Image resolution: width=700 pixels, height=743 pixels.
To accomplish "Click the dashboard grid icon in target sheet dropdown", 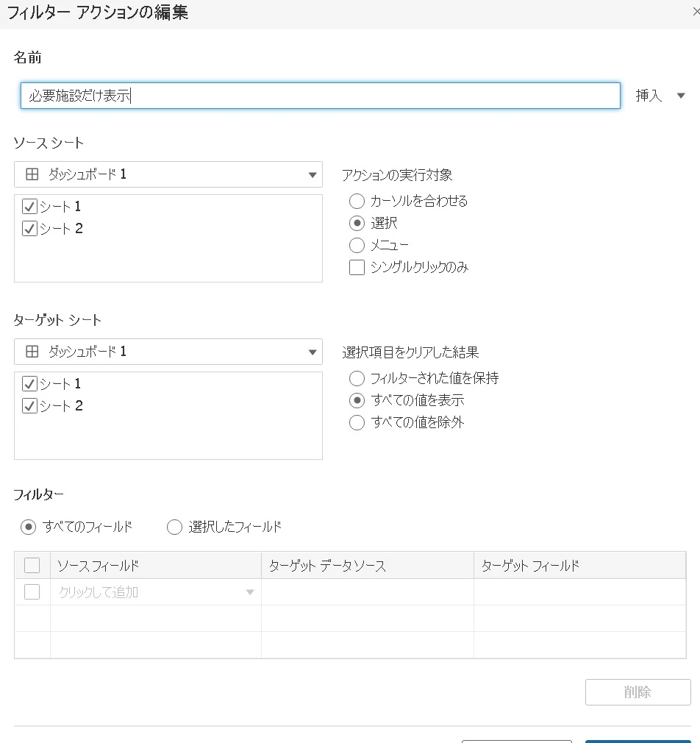I will [x=32, y=352].
